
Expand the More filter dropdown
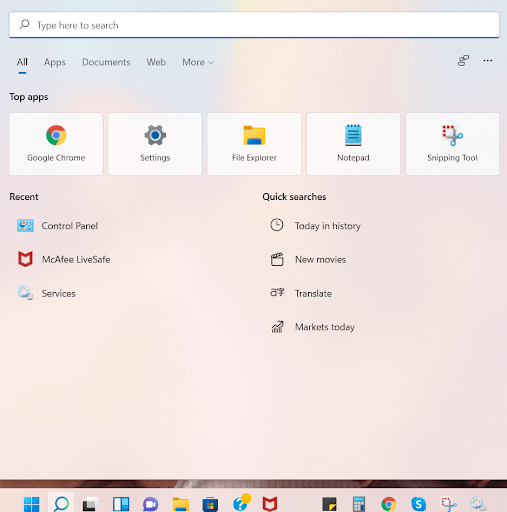pos(198,62)
